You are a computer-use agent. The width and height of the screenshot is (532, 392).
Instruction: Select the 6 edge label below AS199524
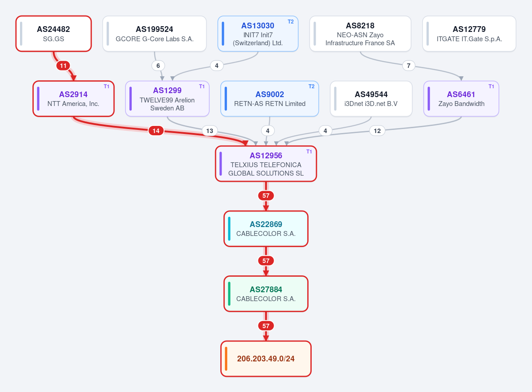click(x=158, y=66)
